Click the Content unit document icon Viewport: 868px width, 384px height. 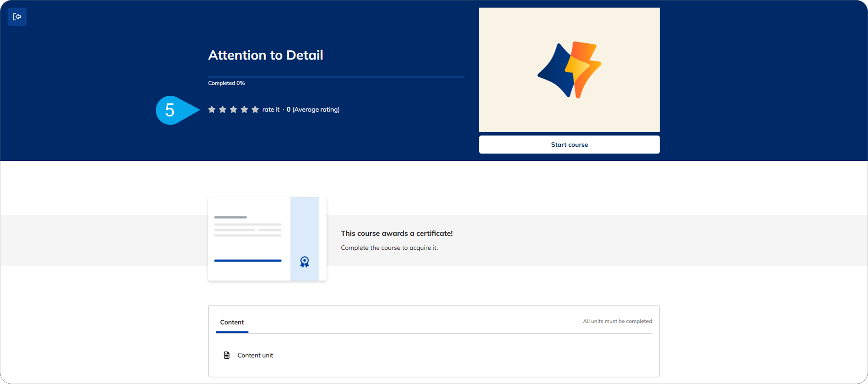[x=227, y=355]
